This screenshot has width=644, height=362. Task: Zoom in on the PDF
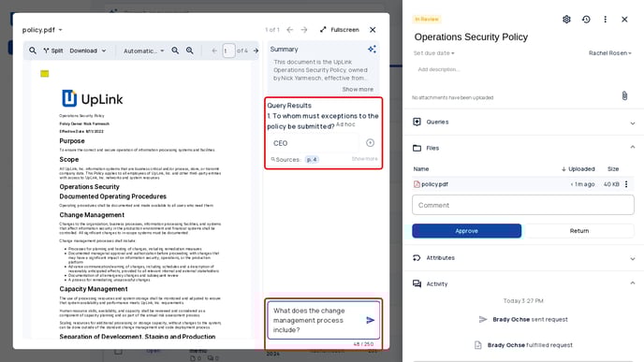click(189, 51)
